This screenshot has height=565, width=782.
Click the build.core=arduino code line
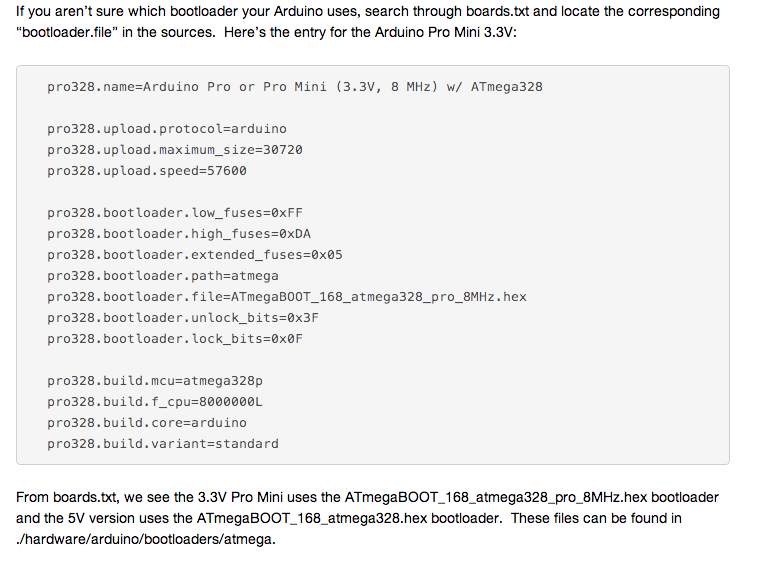pyautogui.click(x=146, y=423)
